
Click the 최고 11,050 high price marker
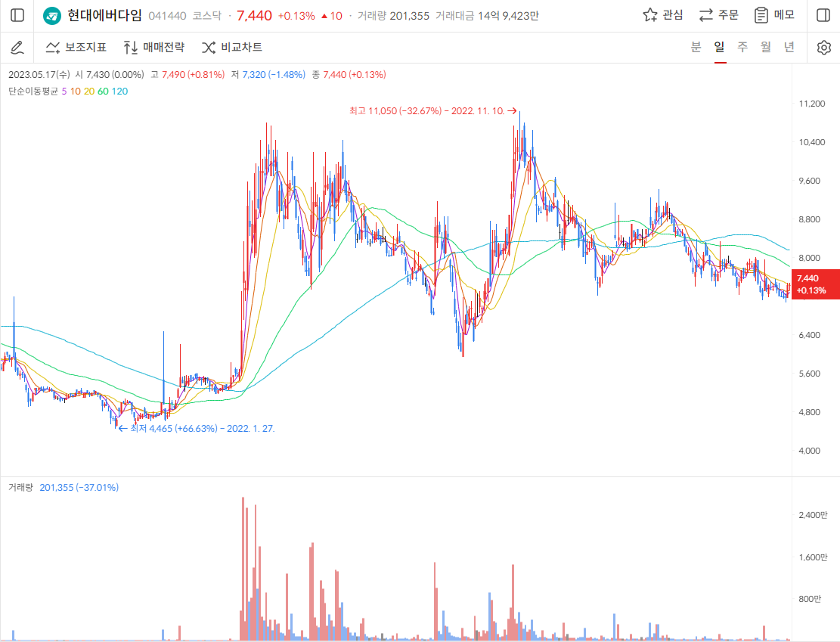click(433, 111)
